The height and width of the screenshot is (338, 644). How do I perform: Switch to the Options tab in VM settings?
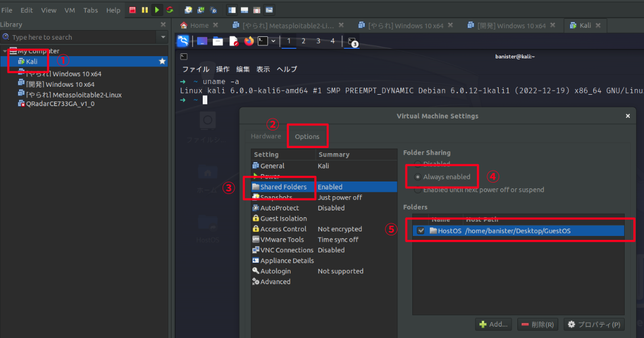307,137
